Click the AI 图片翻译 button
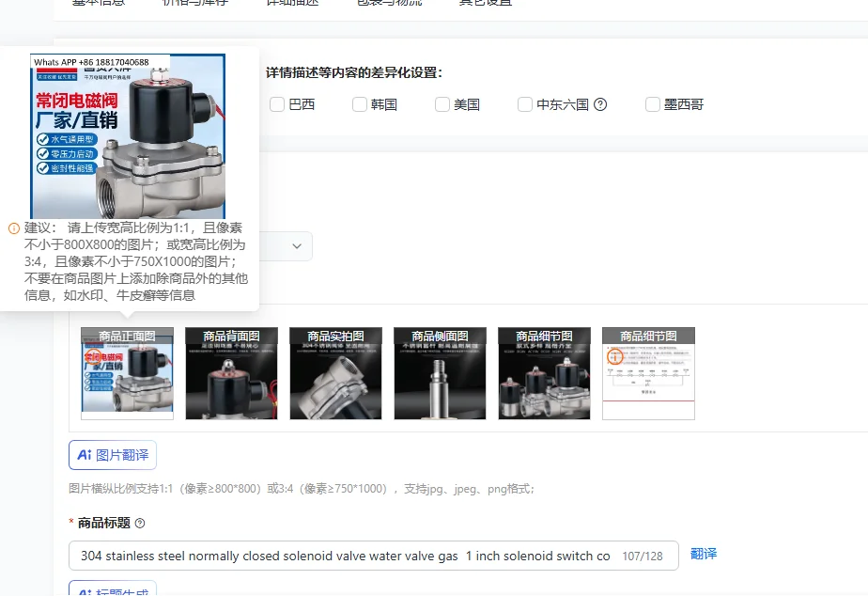868x596 pixels. tap(113, 455)
